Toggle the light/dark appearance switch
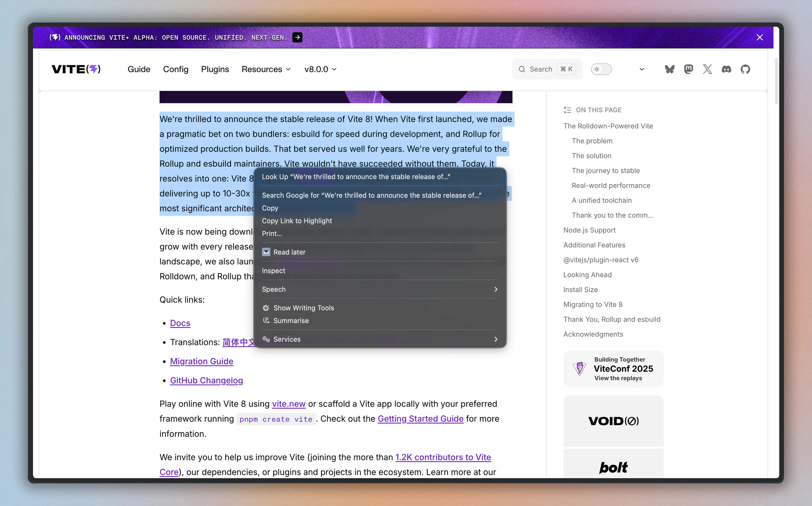This screenshot has height=506, width=812. 601,69
